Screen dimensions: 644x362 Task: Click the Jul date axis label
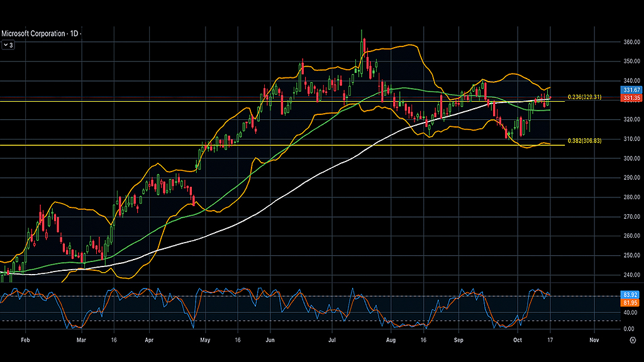(332, 340)
